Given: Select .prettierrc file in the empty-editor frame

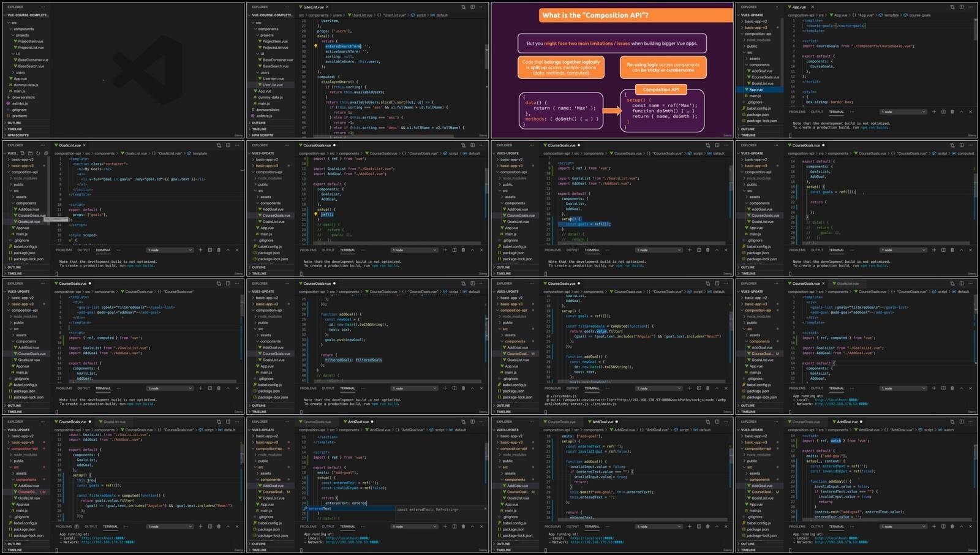Looking at the screenshot, I should click(x=20, y=116).
